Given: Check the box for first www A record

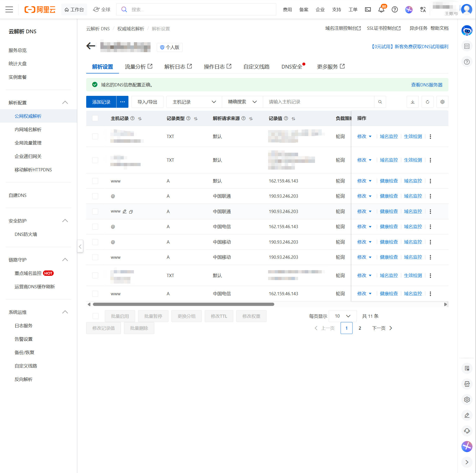Looking at the screenshot, I should pos(95,181).
